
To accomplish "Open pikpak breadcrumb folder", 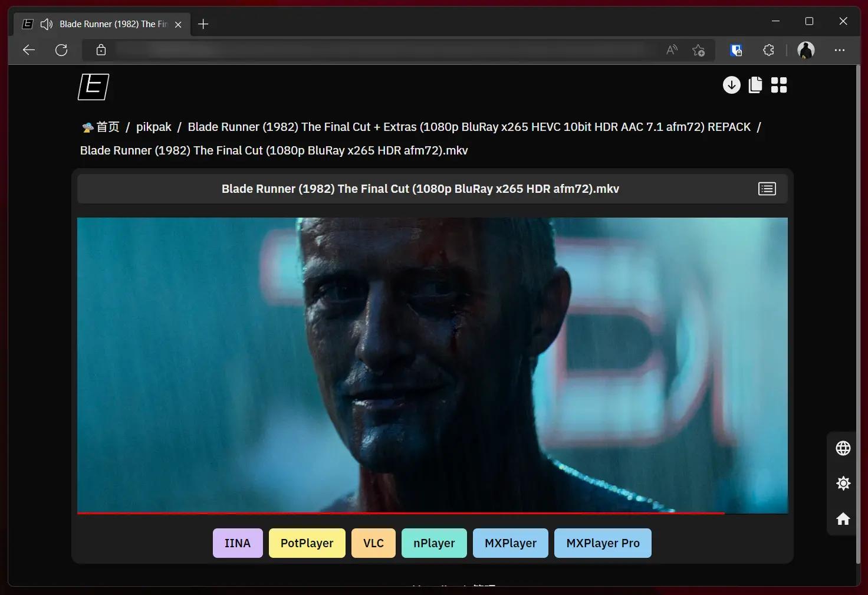I will 154,127.
